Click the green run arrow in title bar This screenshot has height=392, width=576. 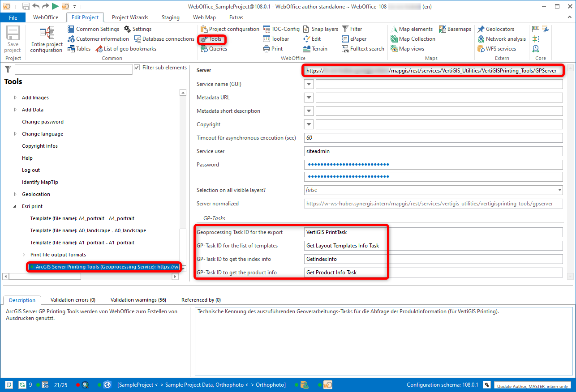55,6
